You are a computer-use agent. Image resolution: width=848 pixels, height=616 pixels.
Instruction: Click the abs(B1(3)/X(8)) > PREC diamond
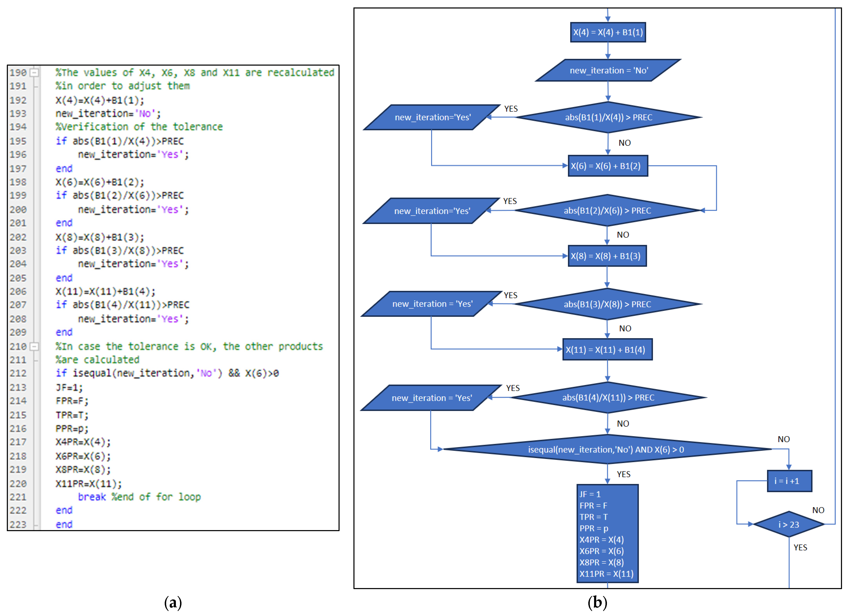click(608, 304)
